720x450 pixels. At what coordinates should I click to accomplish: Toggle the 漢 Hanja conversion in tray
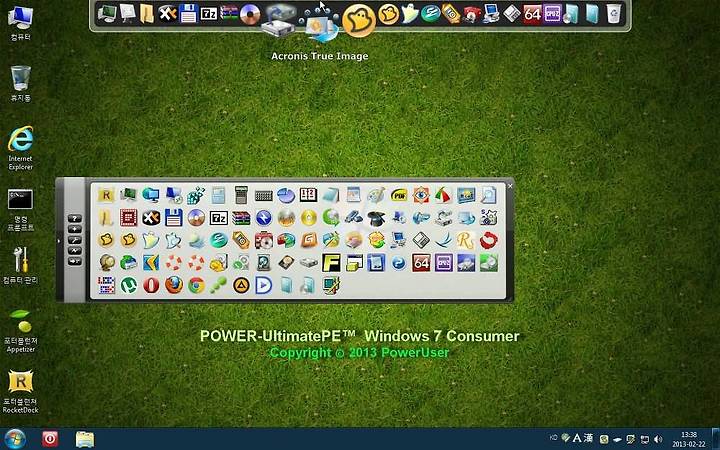(x=588, y=439)
